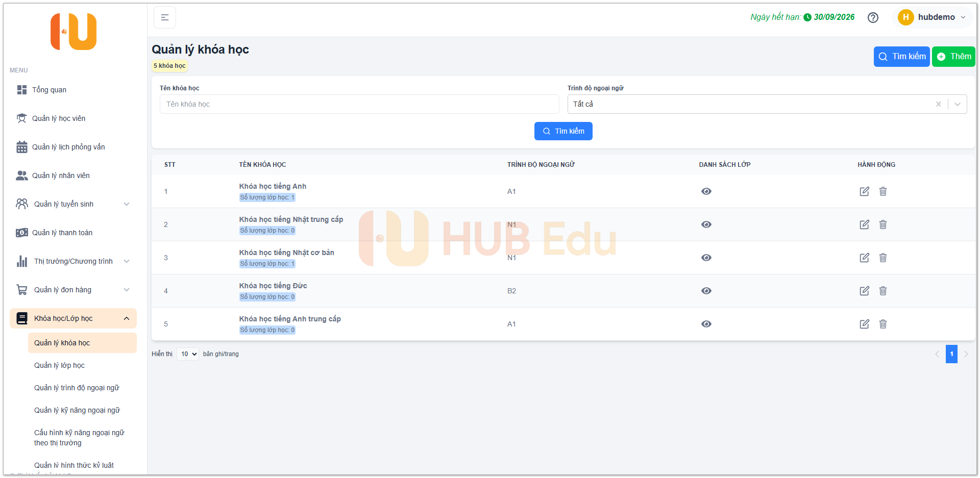Delete Khóa học tiếng Nhật trung cấp
Viewport: 980px width, 478px height.
click(x=883, y=224)
